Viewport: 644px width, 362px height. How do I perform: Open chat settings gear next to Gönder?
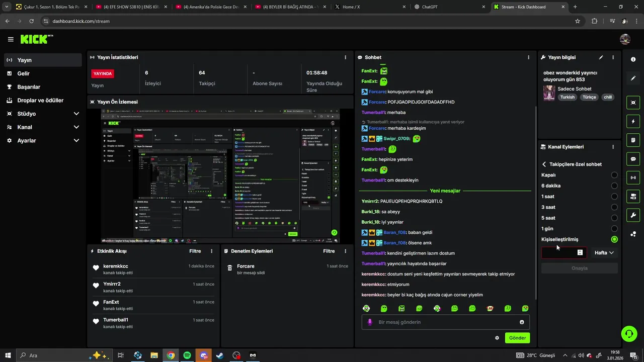click(x=497, y=338)
